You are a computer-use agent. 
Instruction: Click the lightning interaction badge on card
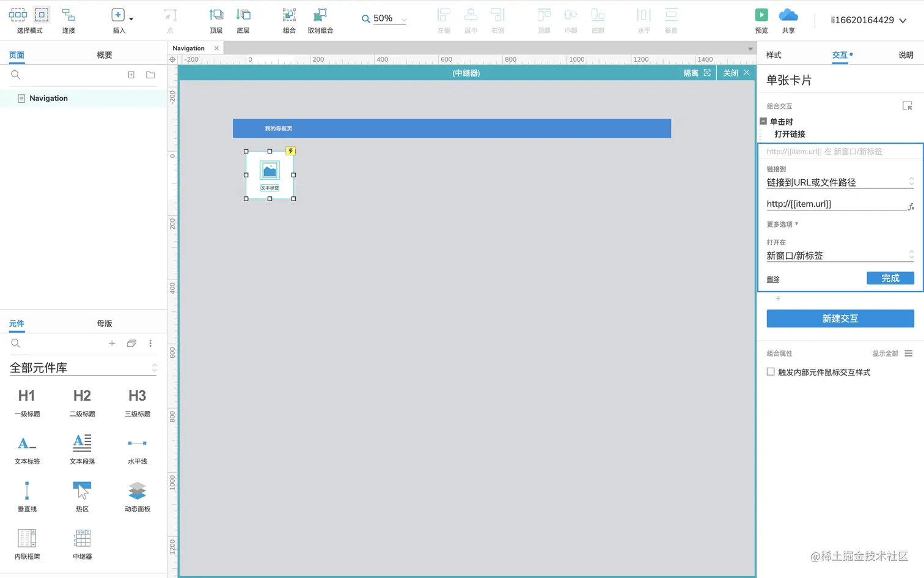(291, 151)
